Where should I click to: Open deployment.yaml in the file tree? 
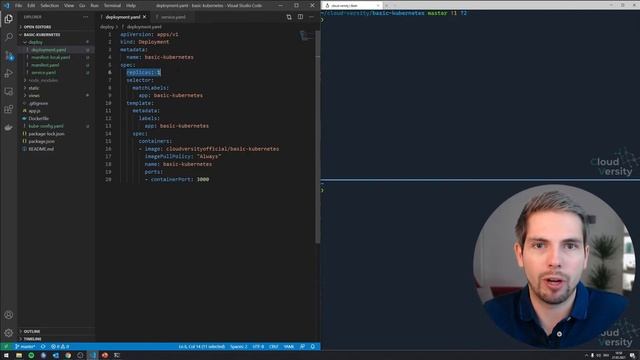[x=49, y=50]
